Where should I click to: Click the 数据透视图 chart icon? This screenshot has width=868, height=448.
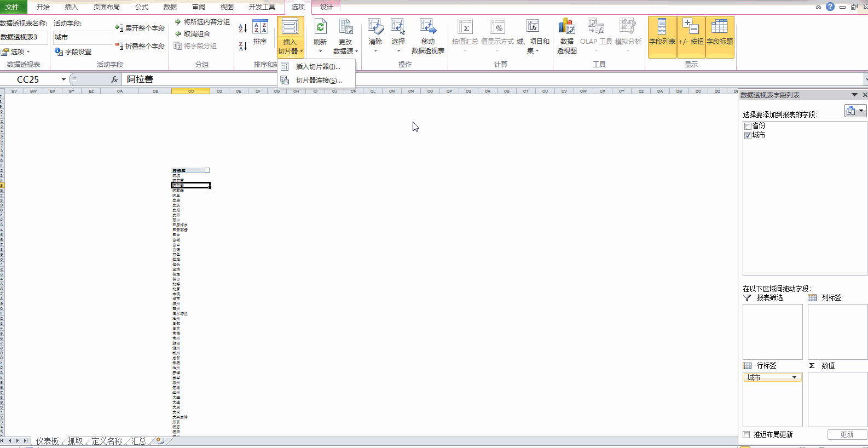coord(567,27)
